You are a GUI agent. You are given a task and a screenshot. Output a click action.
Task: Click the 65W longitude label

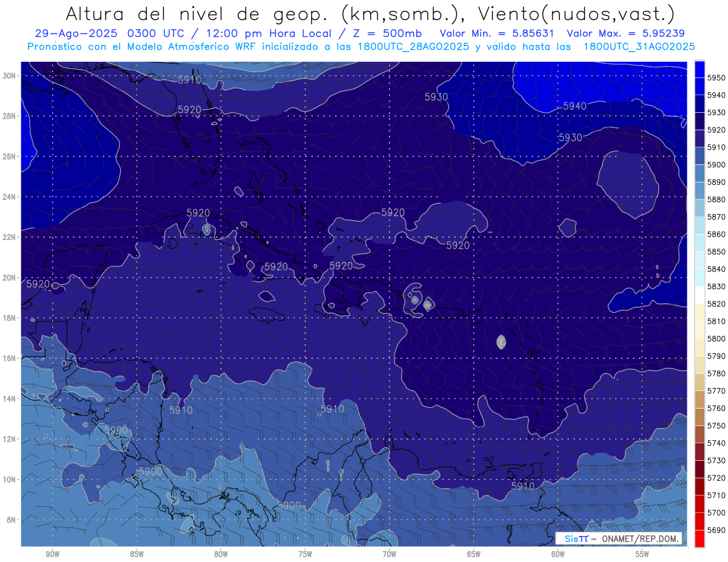(474, 554)
